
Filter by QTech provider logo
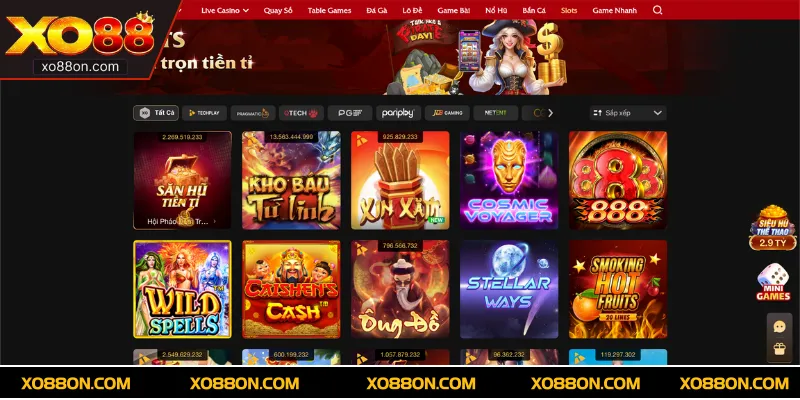click(301, 113)
